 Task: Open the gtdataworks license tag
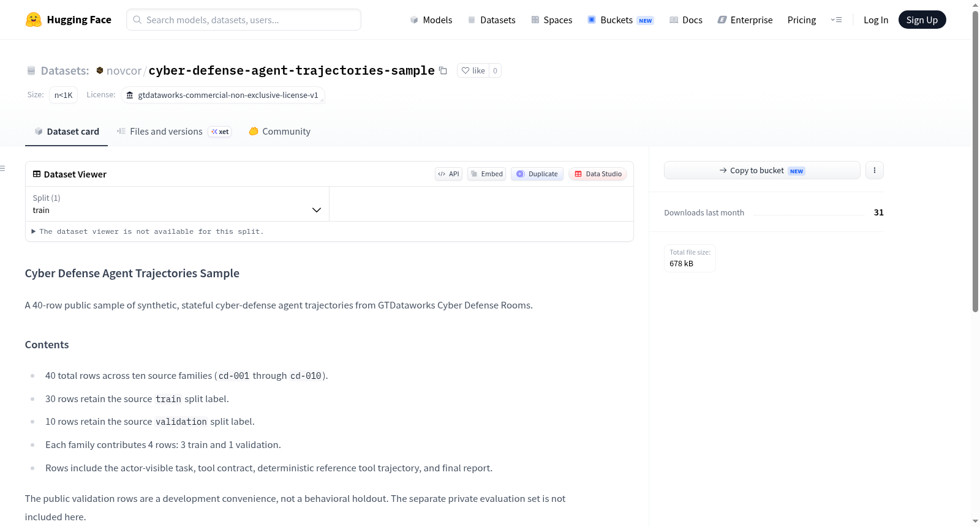(223, 95)
